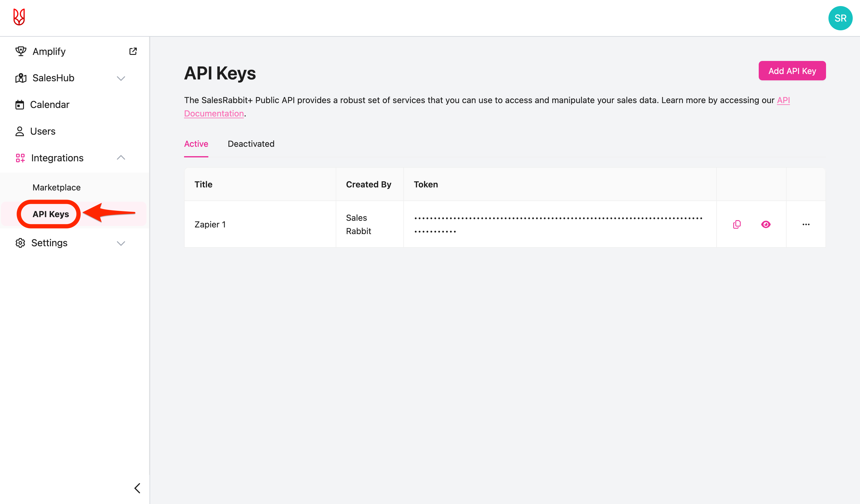Image resolution: width=860 pixels, height=504 pixels.
Task: Go to Marketplace in sidebar
Action: 56,187
